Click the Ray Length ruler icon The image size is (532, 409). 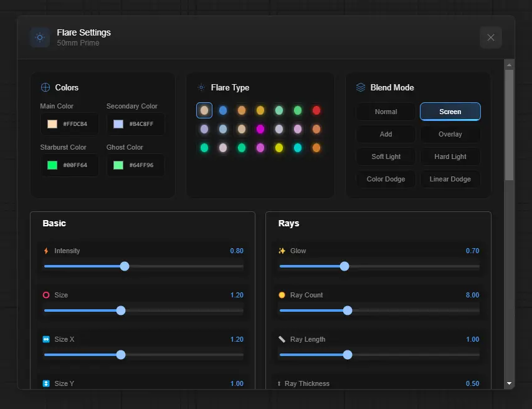coord(282,340)
